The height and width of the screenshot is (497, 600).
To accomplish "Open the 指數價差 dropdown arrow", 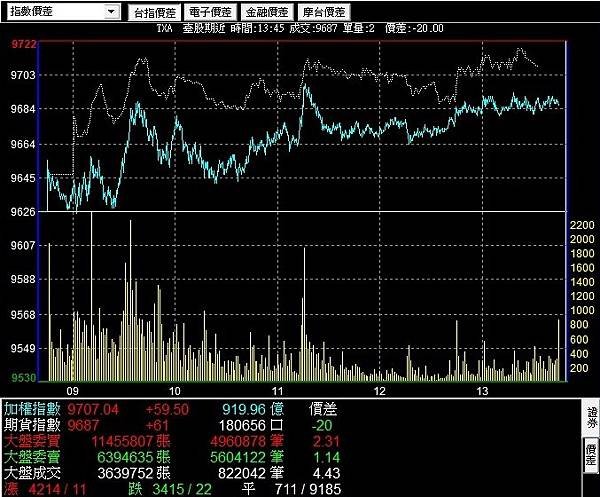I will [x=111, y=11].
